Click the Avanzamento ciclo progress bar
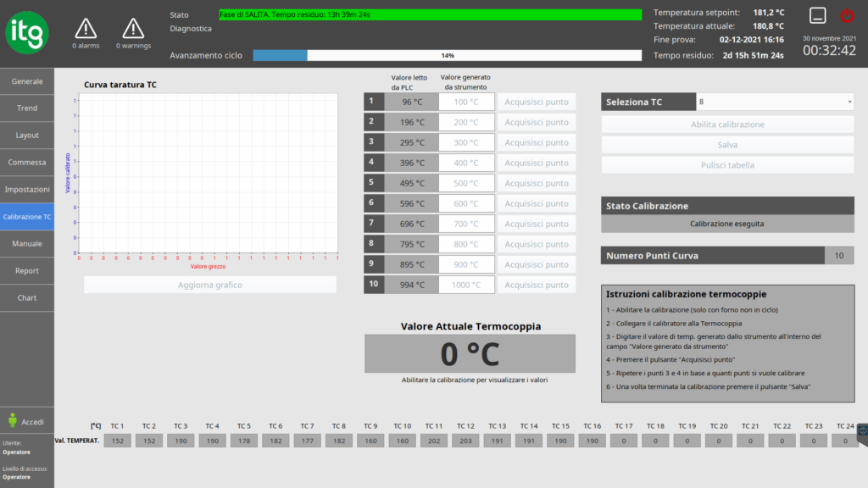The image size is (868, 488). (448, 55)
